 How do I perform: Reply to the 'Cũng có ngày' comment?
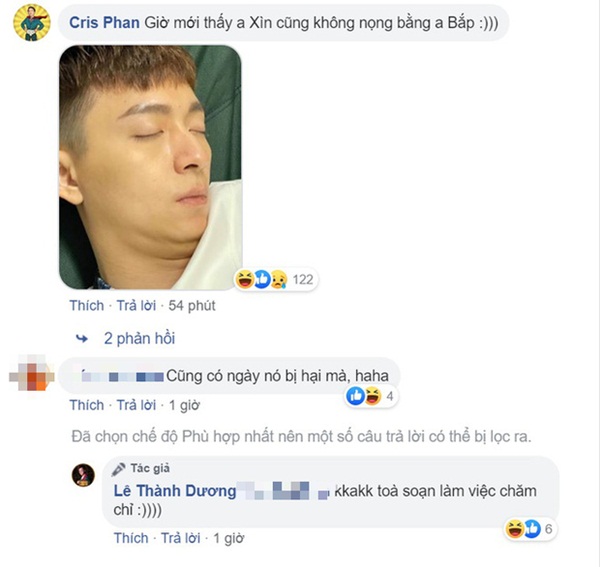pos(136,405)
